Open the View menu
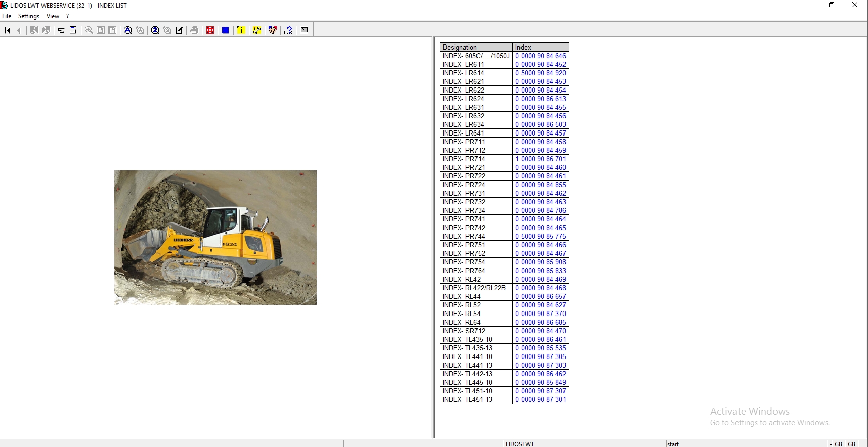The image size is (868, 447). [53, 16]
